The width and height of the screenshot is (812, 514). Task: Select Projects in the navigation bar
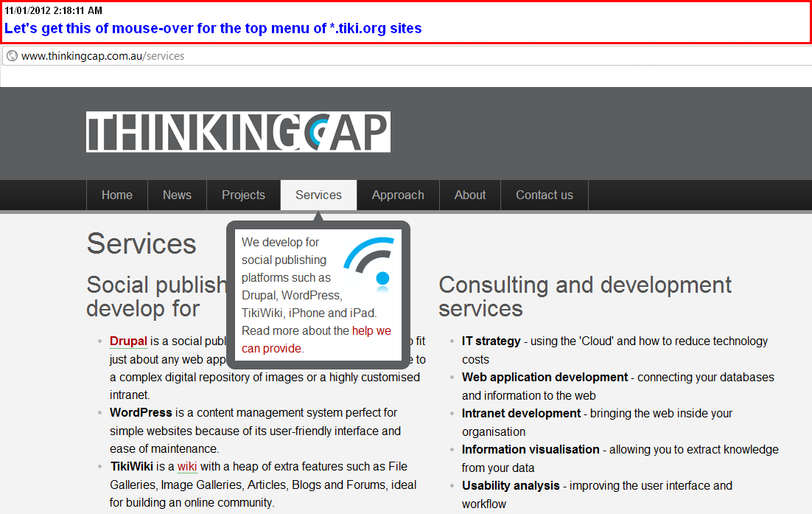tap(243, 195)
